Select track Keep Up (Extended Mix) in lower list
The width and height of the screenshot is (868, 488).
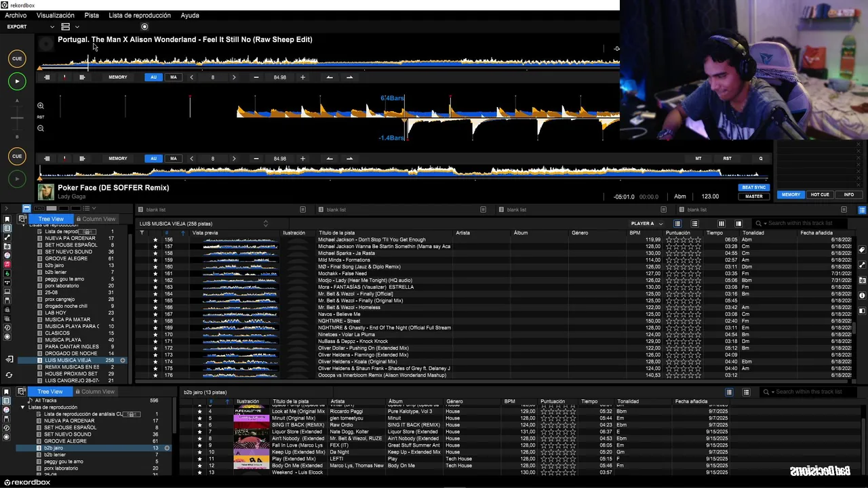(298, 452)
